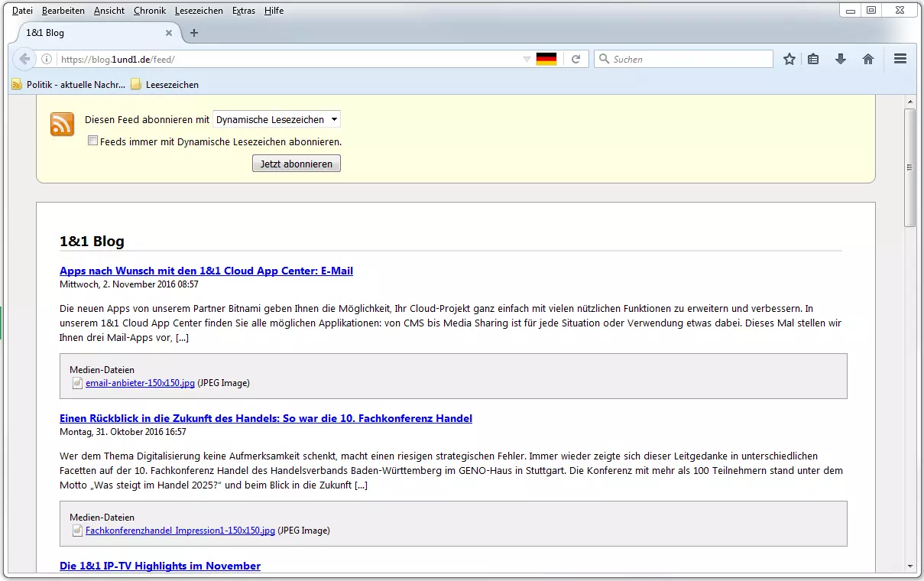Click date text Mittwoch, 2. November 2016 08:57
This screenshot has width=924, height=581.
coord(129,284)
